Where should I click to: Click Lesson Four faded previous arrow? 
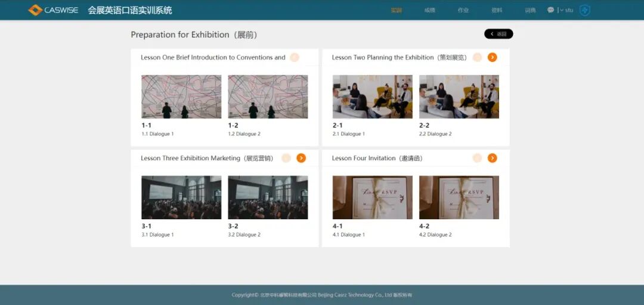pos(477,158)
